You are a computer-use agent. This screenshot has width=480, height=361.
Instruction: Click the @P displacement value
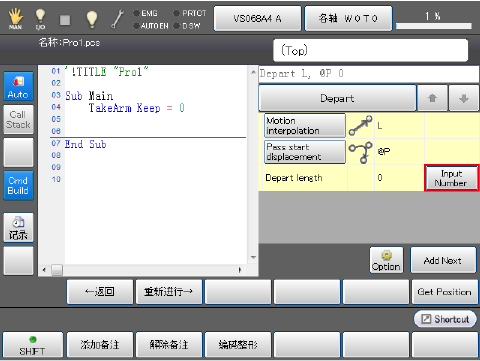point(384,152)
